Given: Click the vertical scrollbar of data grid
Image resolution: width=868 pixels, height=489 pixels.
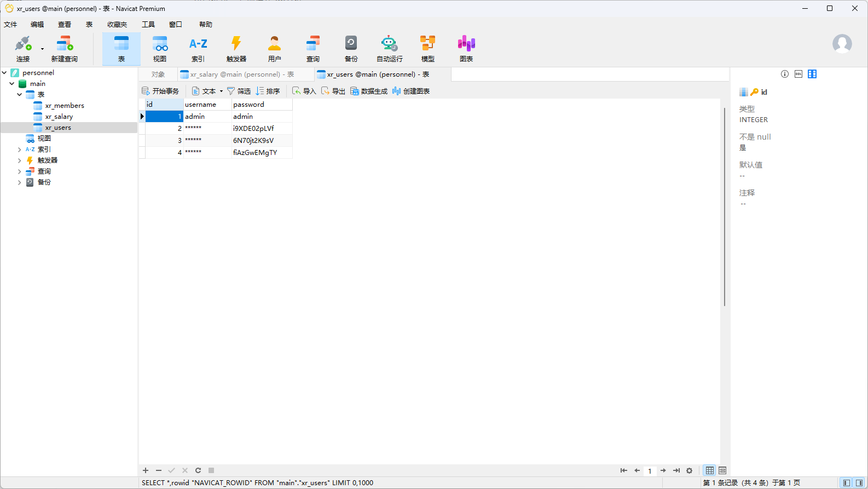Looking at the screenshot, I should tap(724, 207).
